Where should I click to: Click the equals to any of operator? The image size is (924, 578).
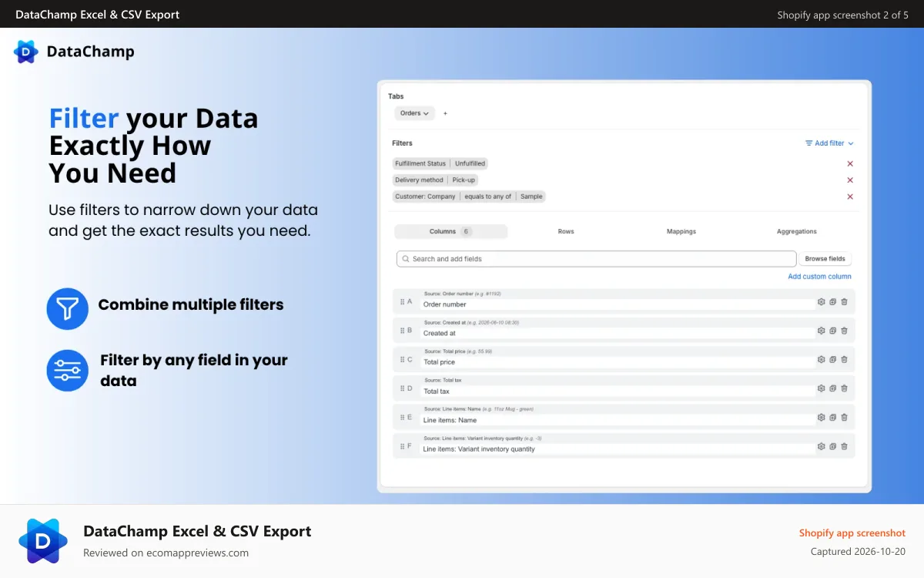[487, 197]
